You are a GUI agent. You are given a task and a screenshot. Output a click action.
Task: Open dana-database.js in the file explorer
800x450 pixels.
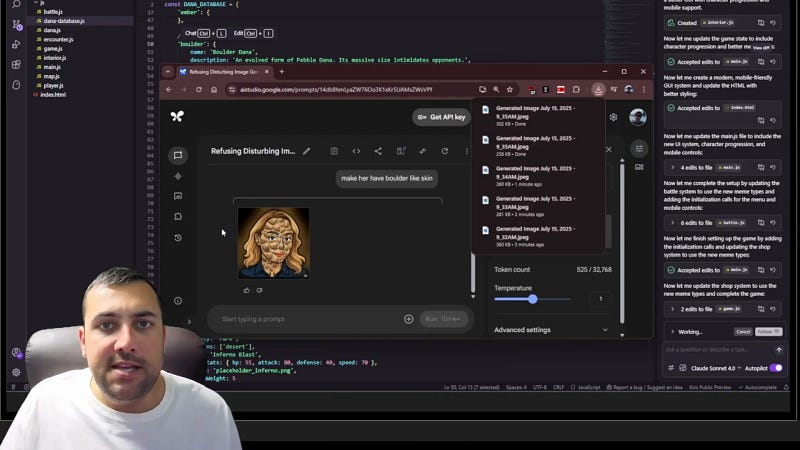[x=64, y=21]
